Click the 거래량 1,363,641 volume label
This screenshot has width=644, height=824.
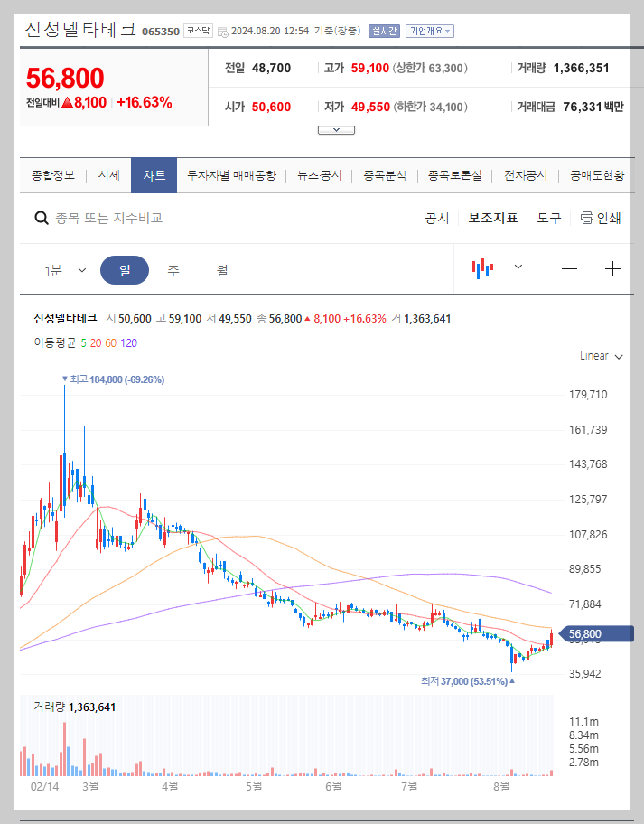click(x=75, y=707)
